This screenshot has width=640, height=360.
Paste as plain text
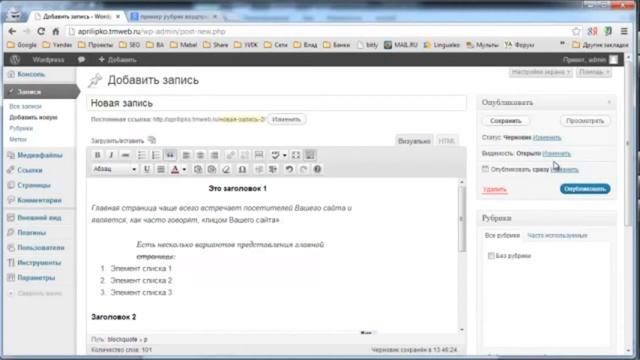198,169
